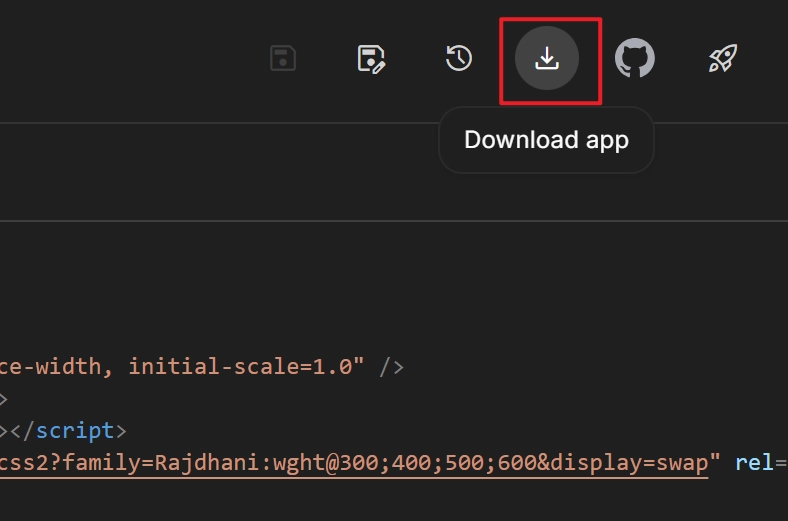Click the greyed-out Save floppy disk icon
This screenshot has width=788, height=521.
point(283,59)
